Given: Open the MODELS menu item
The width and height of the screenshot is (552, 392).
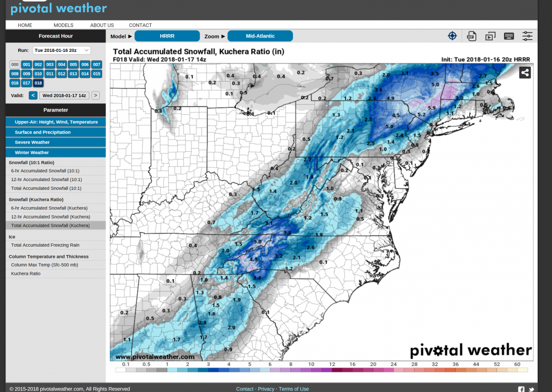Looking at the screenshot, I should 63,25.
